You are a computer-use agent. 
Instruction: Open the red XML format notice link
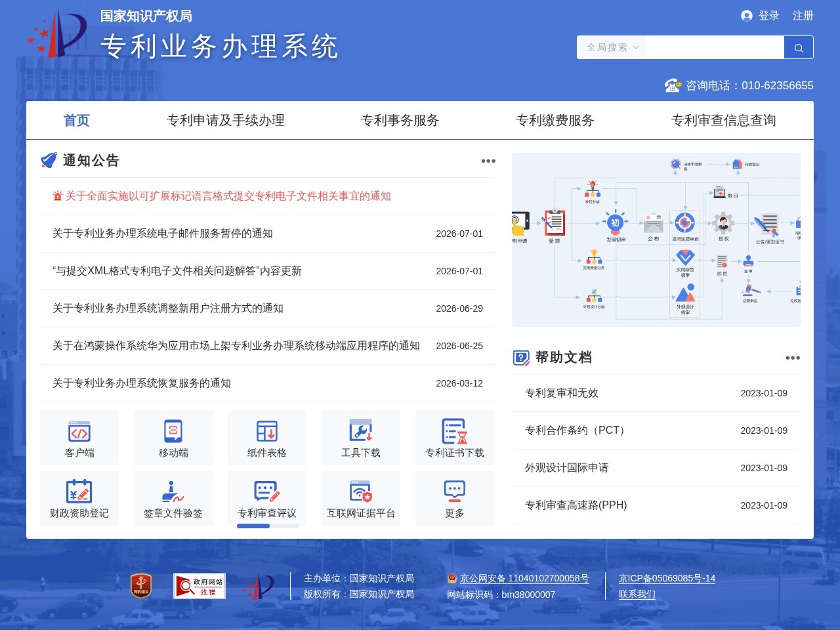click(x=228, y=196)
